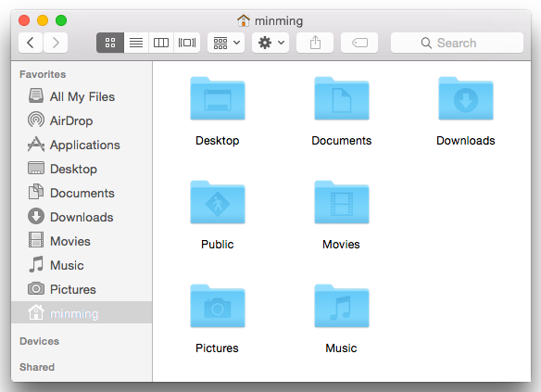Select Downloads in the Favorites sidebar

[x=82, y=217]
